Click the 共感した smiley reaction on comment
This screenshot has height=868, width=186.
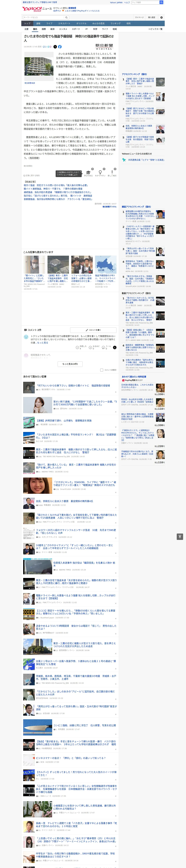(77, 347)
